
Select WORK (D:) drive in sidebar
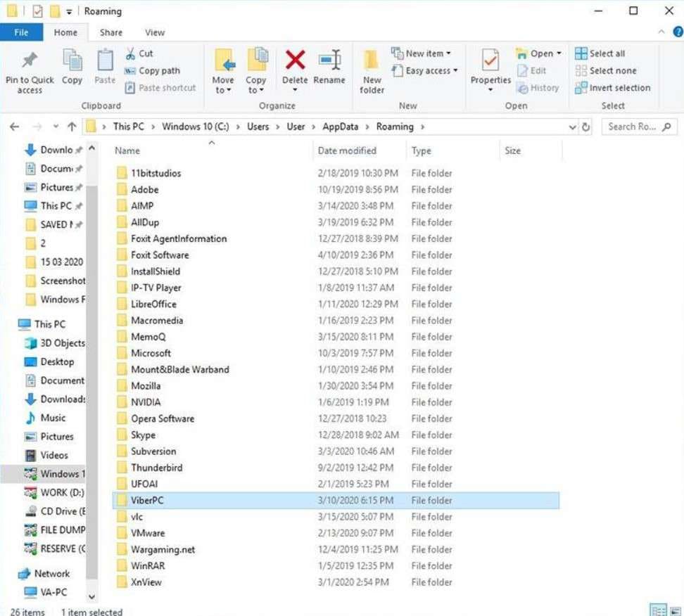(x=54, y=493)
